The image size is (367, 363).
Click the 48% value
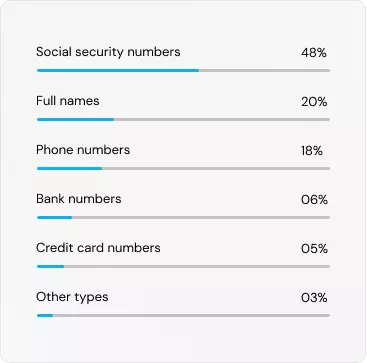(x=314, y=53)
